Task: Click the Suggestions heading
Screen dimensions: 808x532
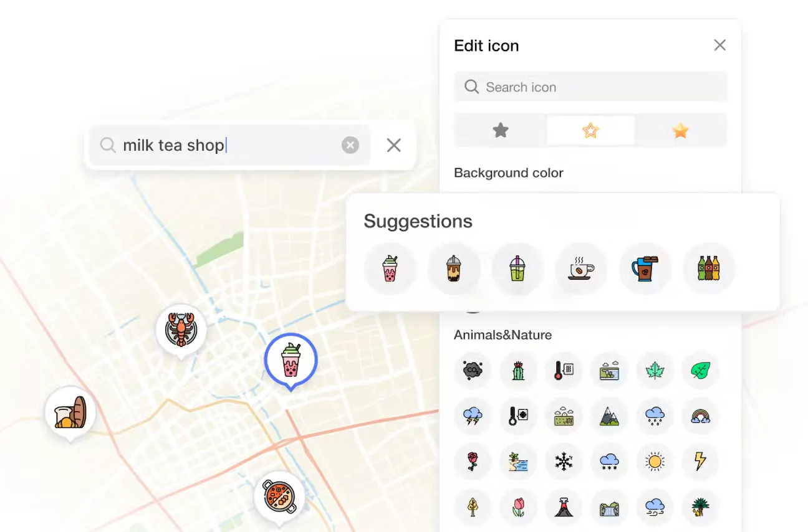Action: (x=418, y=221)
